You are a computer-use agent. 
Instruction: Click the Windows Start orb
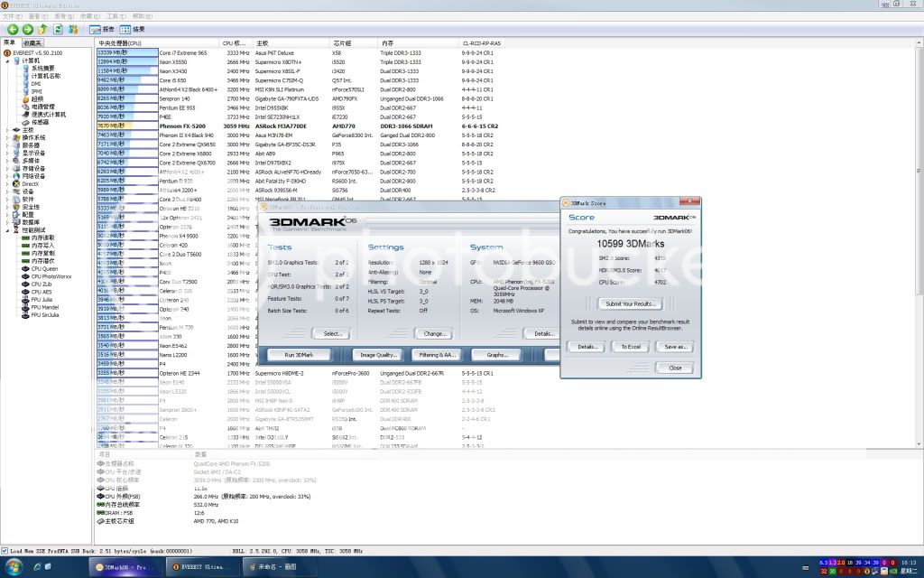[x=15, y=566]
